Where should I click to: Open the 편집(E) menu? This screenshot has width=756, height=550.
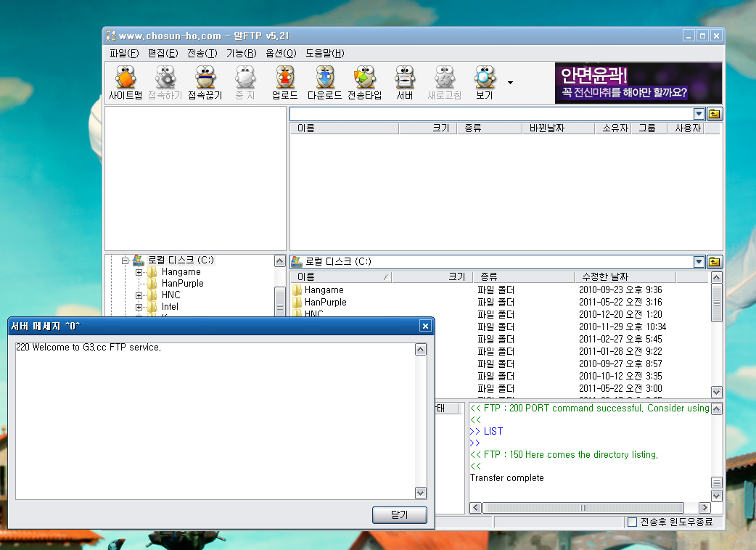[x=163, y=53]
